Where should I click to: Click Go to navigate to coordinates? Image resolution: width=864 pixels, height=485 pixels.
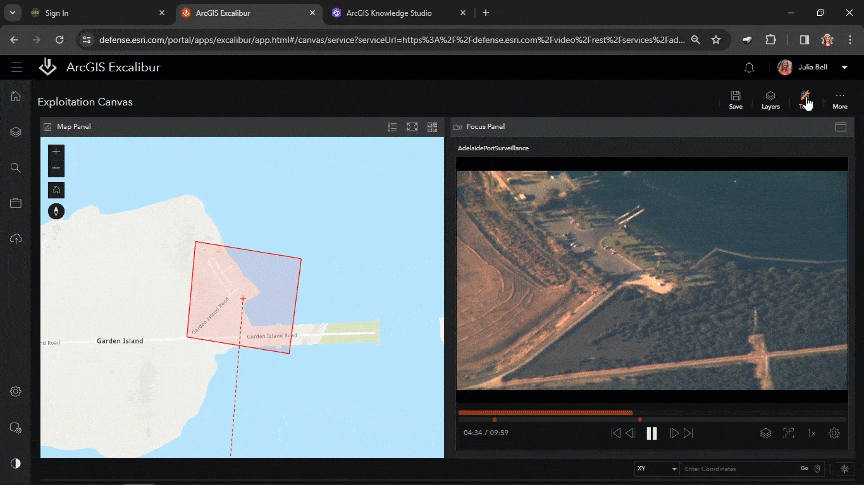[804, 468]
